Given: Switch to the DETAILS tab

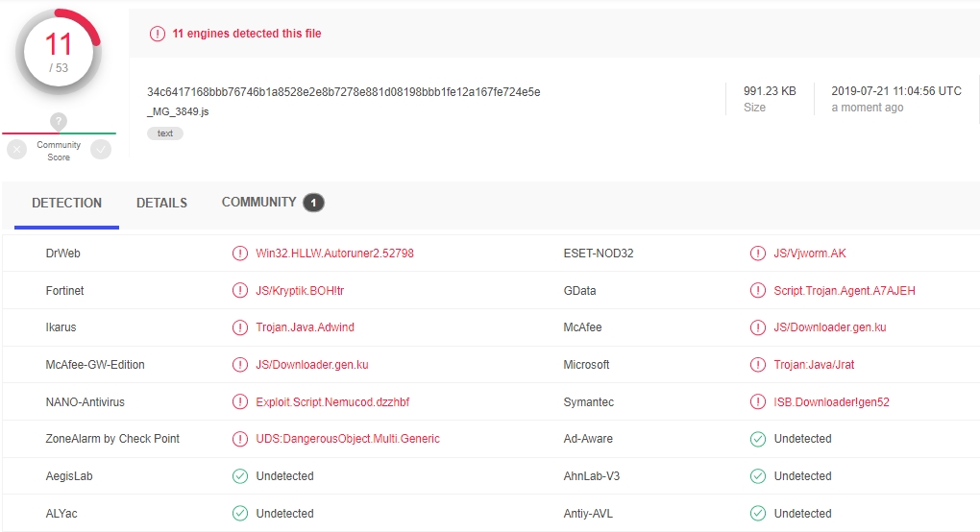Looking at the screenshot, I should point(161,204).
